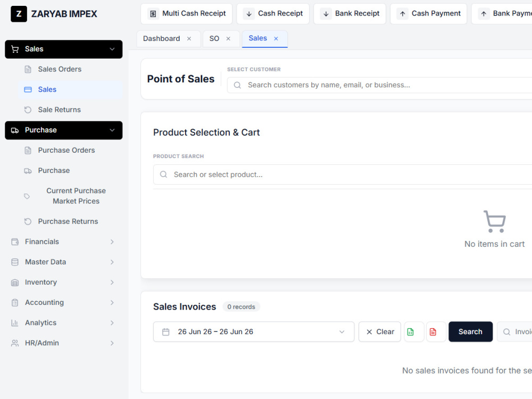Click the Sale Returns undo icon

28,110
